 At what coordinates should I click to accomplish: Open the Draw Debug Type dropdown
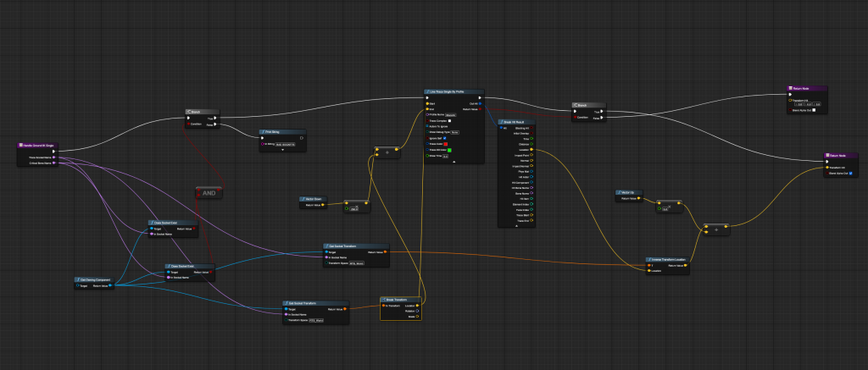point(455,132)
